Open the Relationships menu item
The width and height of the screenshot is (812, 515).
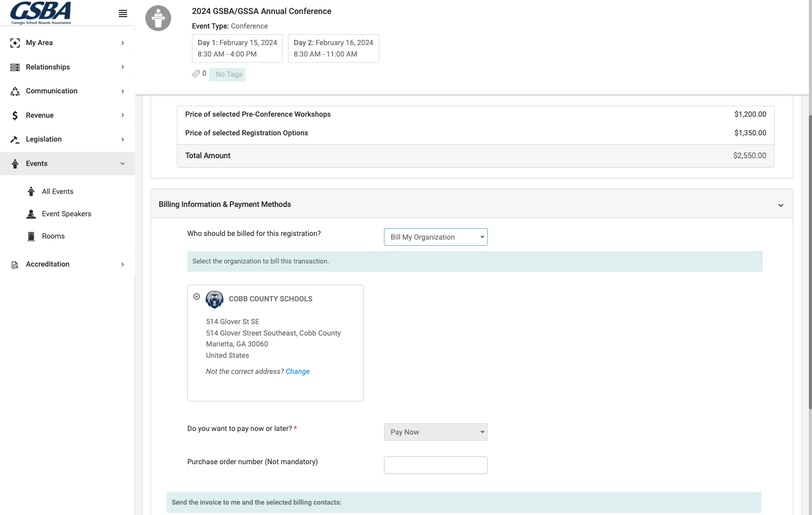pyautogui.click(x=67, y=67)
